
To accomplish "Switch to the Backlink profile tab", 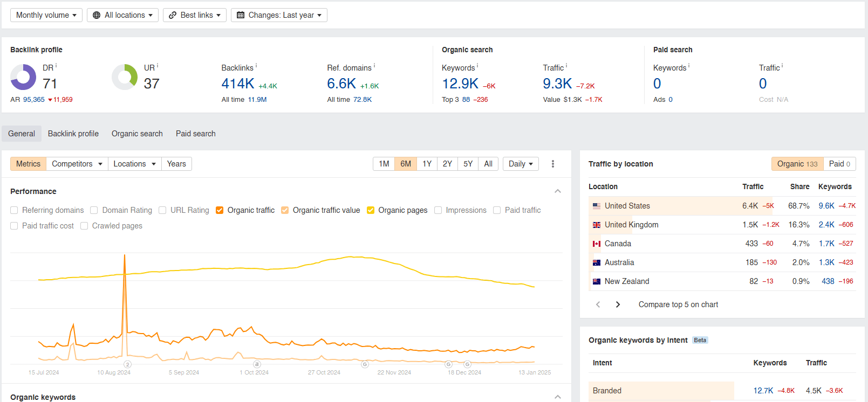I will [x=73, y=134].
